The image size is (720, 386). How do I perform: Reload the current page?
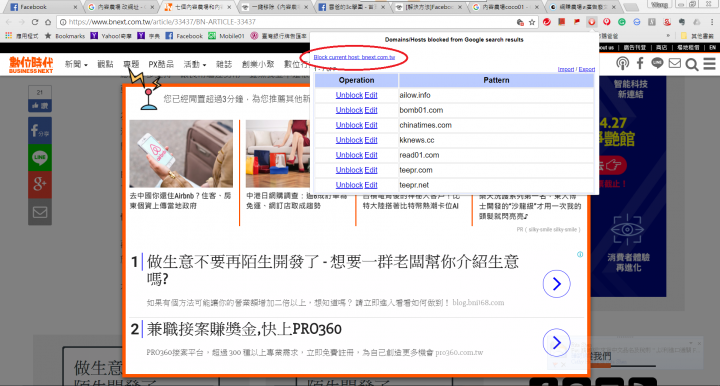[x=35, y=22]
